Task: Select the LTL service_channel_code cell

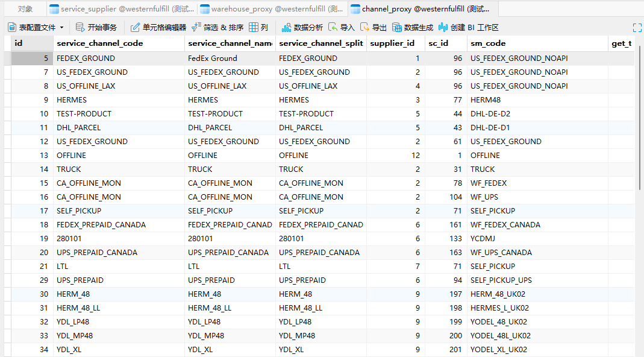Action: (119, 267)
